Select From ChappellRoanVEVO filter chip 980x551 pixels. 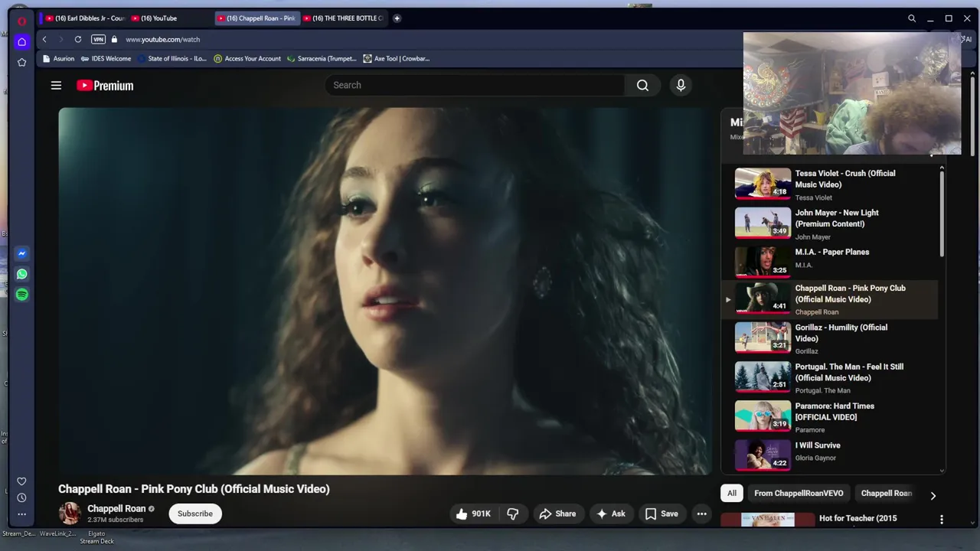799,494
